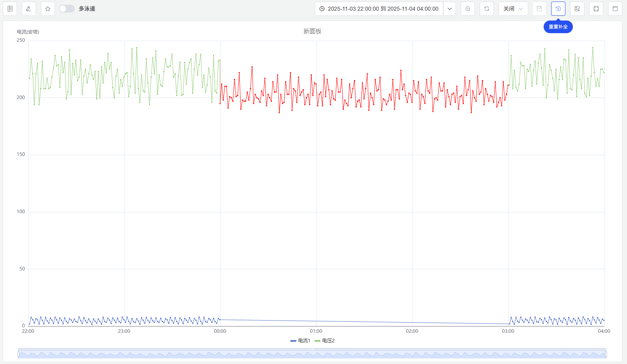Click the window layout icon at far right
This screenshot has width=627, height=364.
coord(615,9)
